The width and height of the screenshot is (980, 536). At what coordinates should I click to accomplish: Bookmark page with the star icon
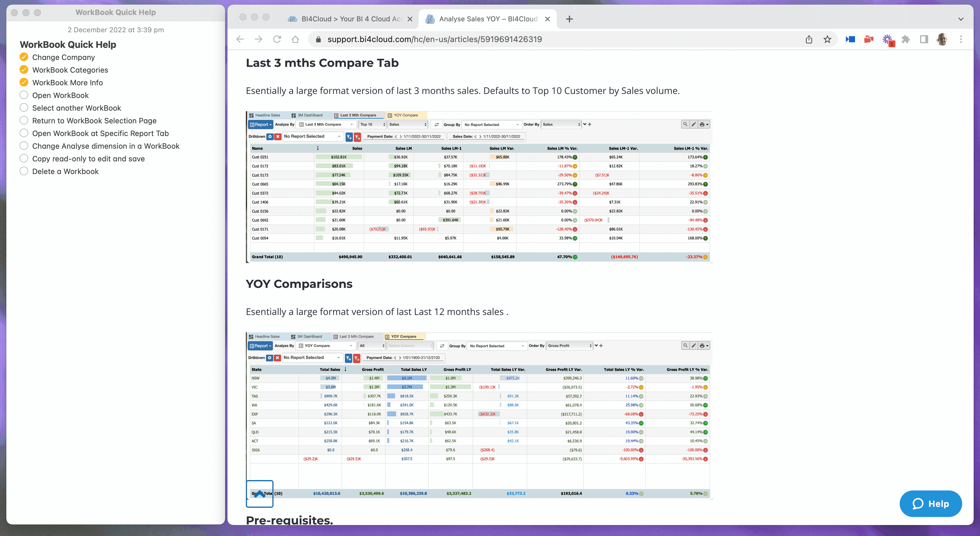(827, 39)
